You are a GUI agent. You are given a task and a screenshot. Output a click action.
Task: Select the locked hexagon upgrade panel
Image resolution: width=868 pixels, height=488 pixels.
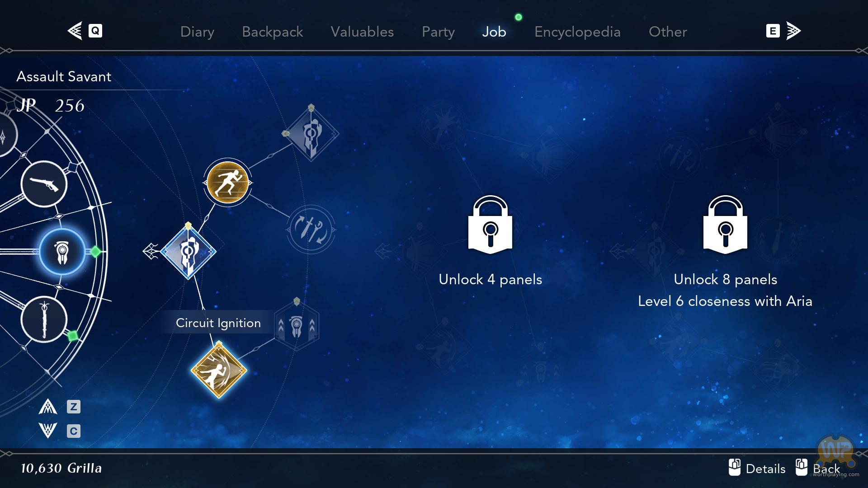(296, 325)
